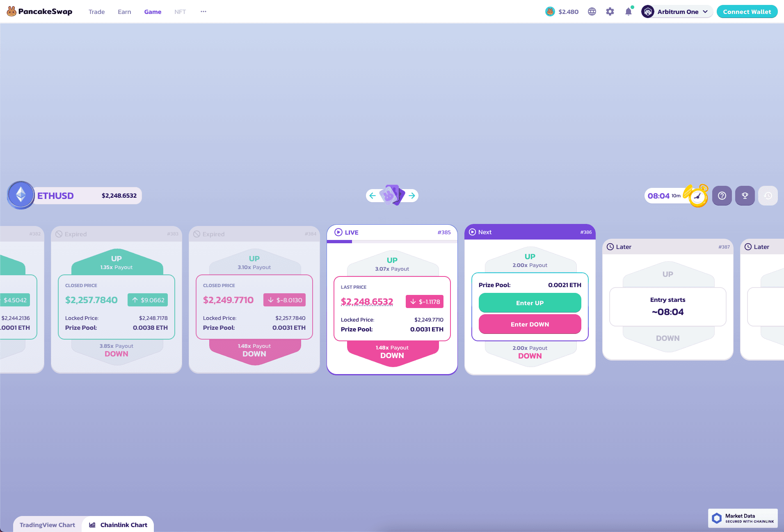Click the right arrow to next round
The image size is (784, 532).
412,196
